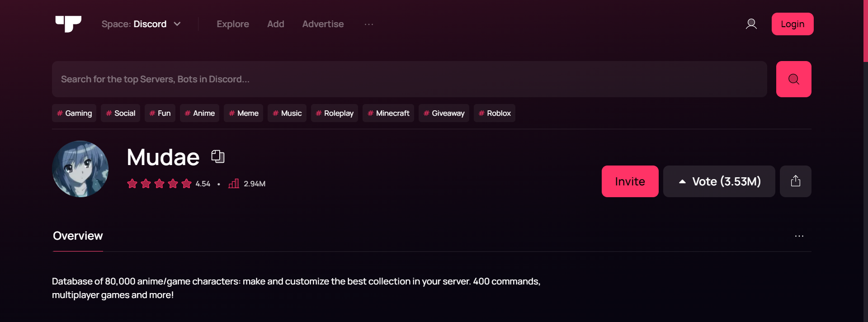Upvote Mudae with the Vote button
Image resolution: width=868 pixels, height=322 pixels.
pos(719,181)
